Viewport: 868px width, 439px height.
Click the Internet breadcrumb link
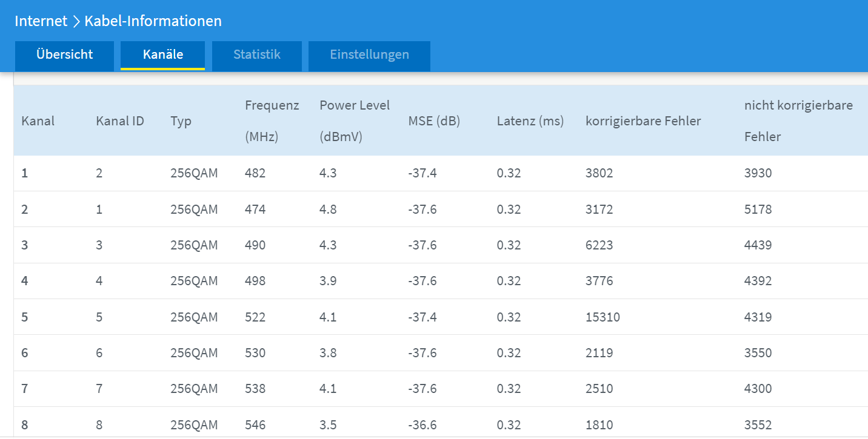pos(41,21)
